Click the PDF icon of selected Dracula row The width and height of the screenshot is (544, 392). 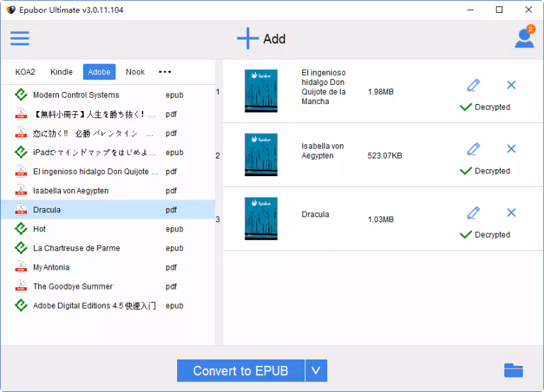tap(21, 209)
